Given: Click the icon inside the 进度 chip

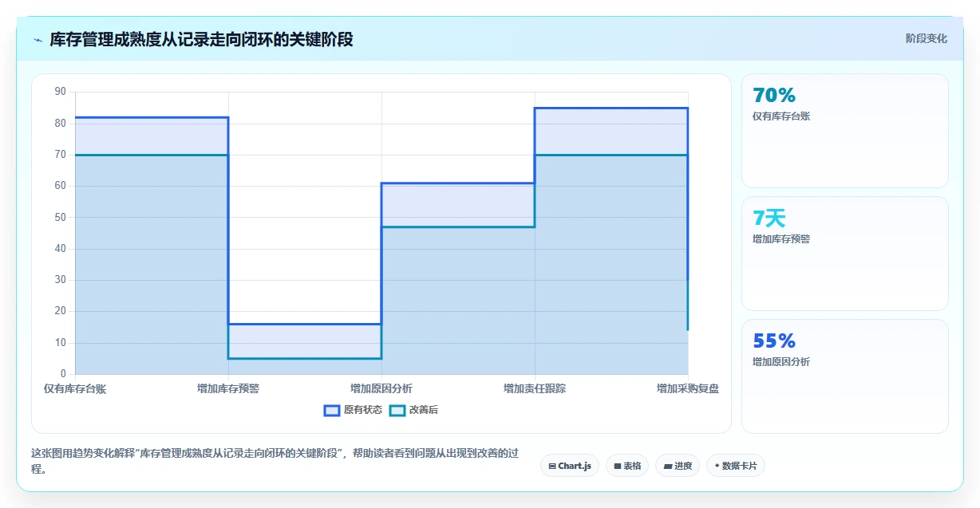Looking at the screenshot, I should 668,466.
